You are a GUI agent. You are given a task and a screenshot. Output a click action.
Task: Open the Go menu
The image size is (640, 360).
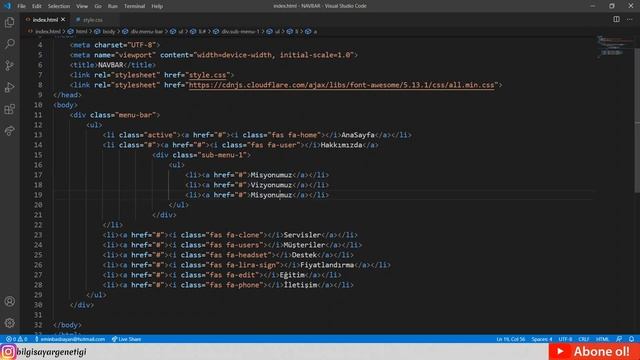(98, 6)
